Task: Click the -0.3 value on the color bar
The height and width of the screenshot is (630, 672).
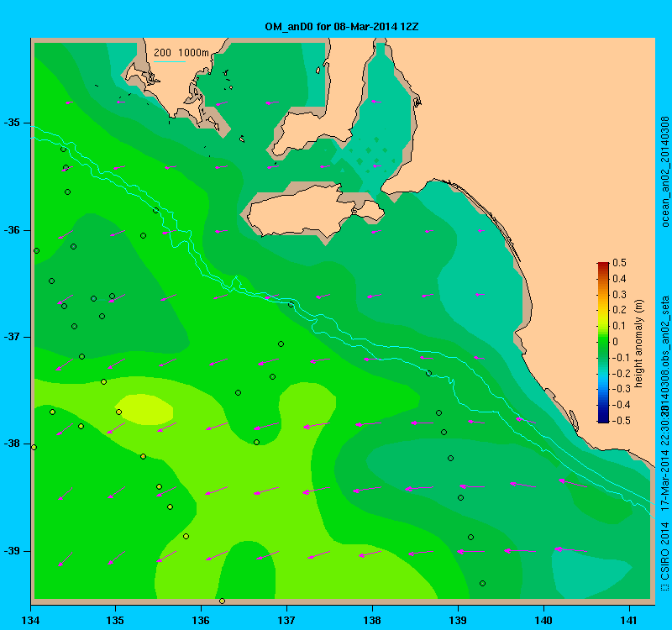Action: (621, 389)
